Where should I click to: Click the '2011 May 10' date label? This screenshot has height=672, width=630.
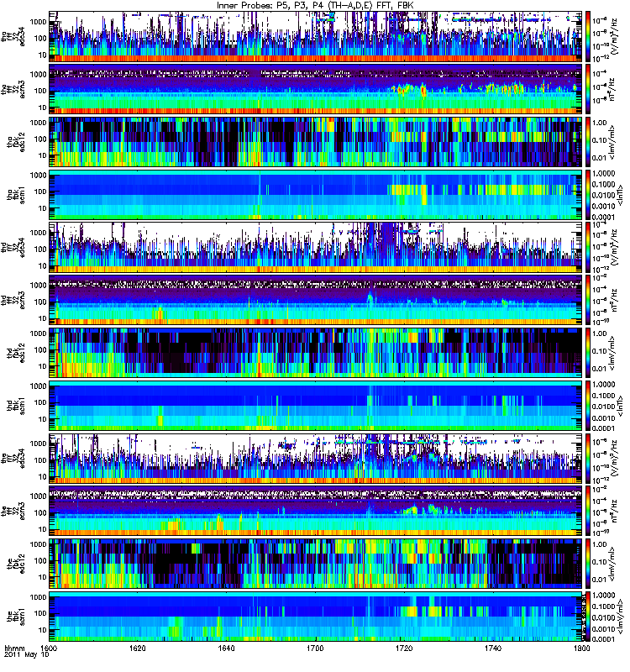(x=27, y=655)
